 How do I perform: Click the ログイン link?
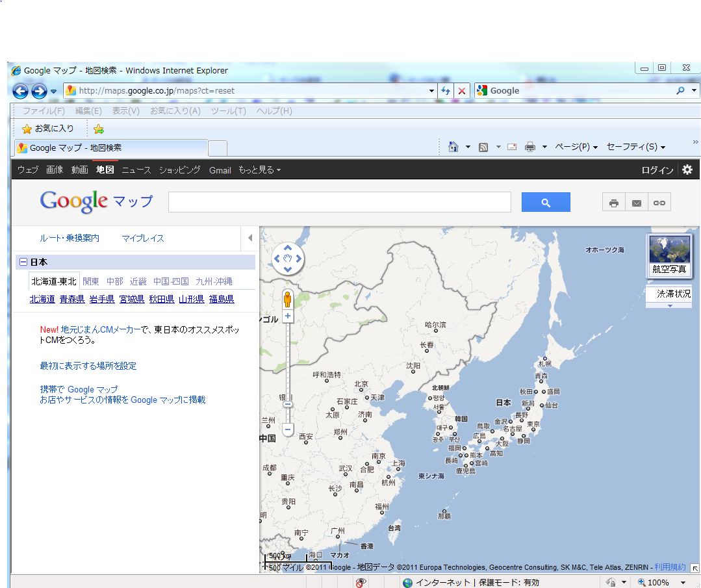pyautogui.click(x=657, y=170)
